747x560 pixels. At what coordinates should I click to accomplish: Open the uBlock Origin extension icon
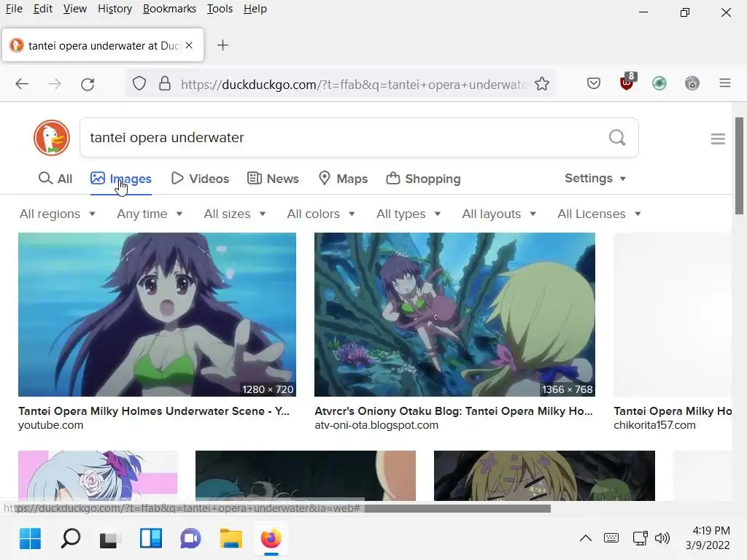627,82
